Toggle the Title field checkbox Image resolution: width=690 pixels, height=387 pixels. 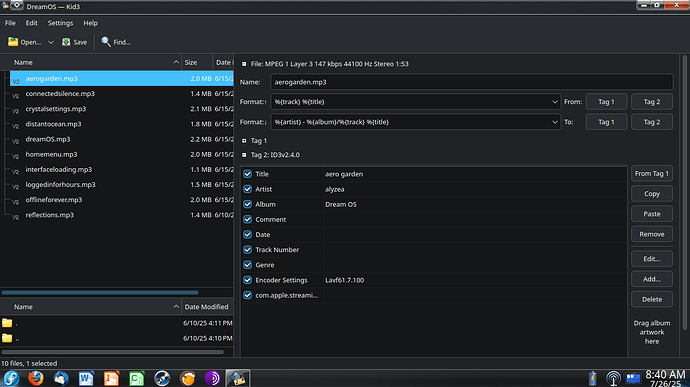click(247, 174)
